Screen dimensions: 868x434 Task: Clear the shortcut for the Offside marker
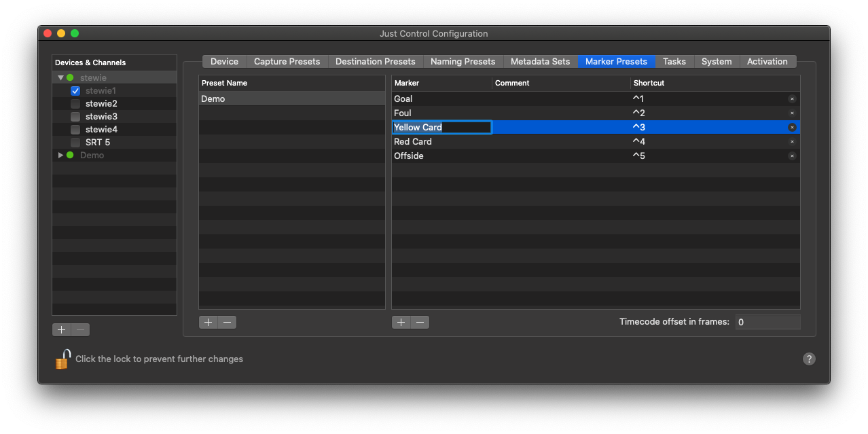pos(791,156)
